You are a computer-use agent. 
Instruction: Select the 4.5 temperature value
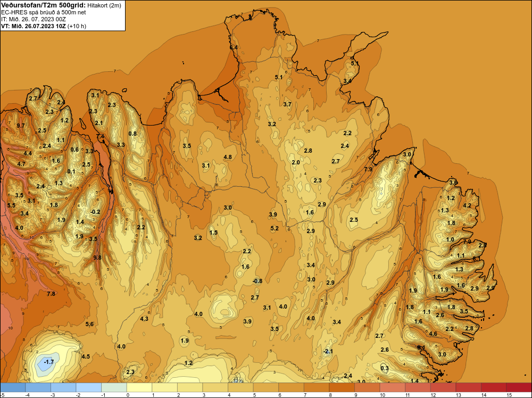click(86, 356)
